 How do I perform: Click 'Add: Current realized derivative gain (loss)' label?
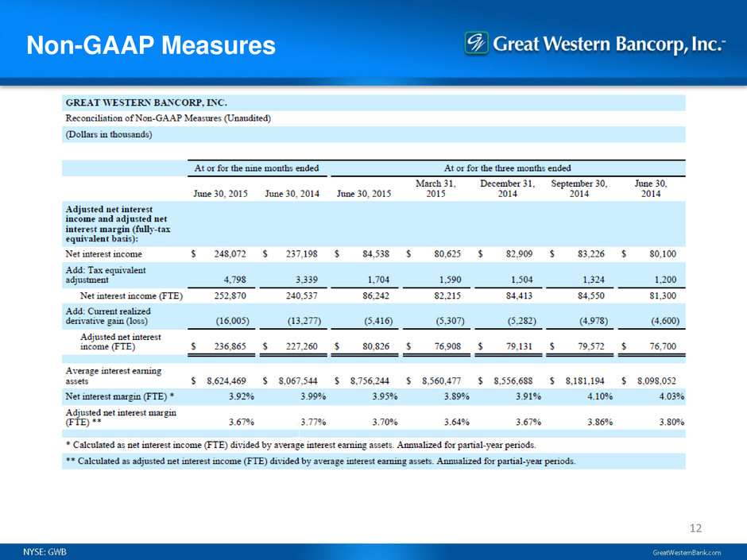tap(107, 316)
